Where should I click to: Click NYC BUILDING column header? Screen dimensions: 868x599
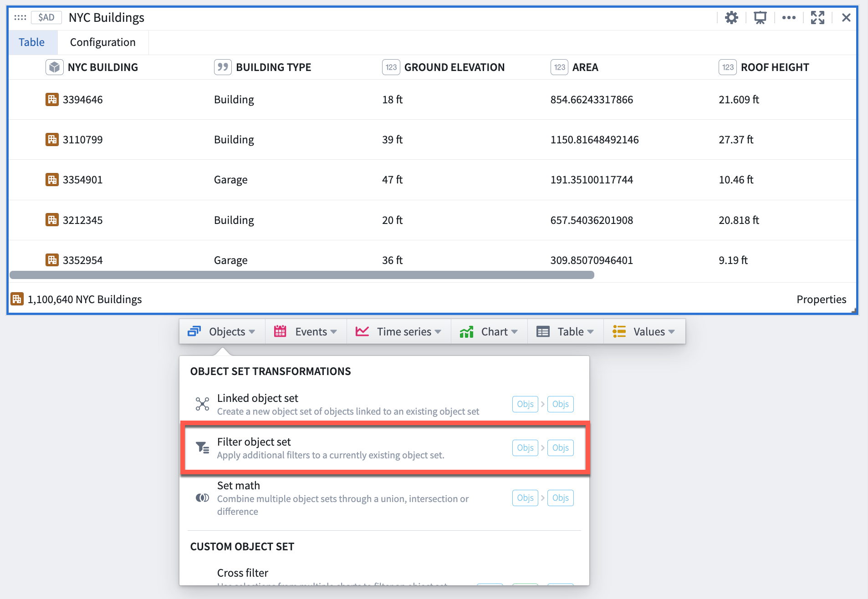[x=103, y=67]
